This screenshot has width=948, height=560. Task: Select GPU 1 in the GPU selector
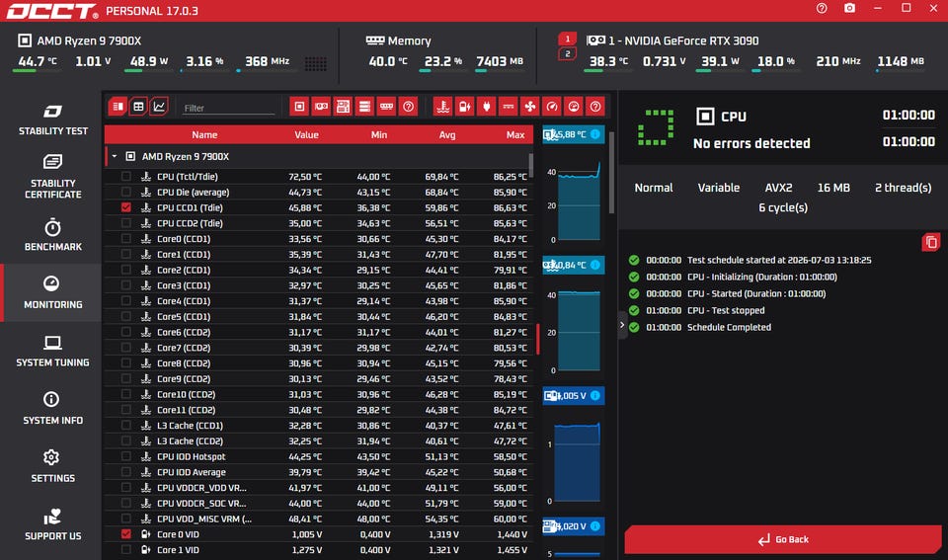point(567,39)
